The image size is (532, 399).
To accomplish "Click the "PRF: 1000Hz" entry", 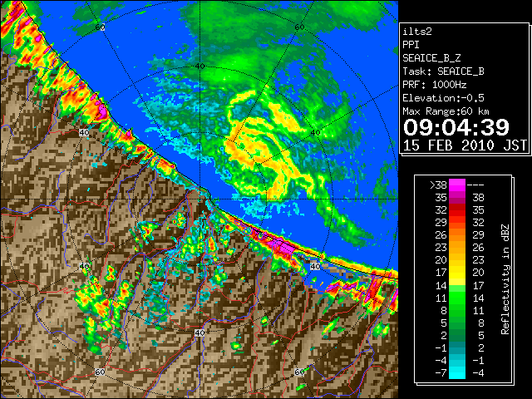I will click(x=435, y=85).
